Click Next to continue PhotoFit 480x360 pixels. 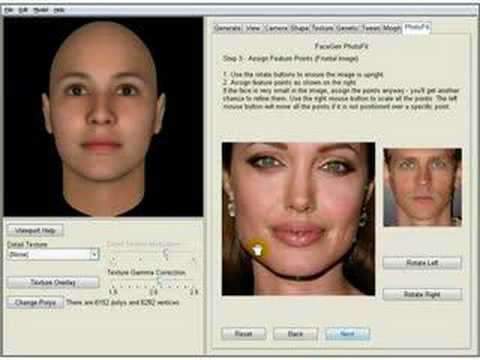tap(347, 334)
